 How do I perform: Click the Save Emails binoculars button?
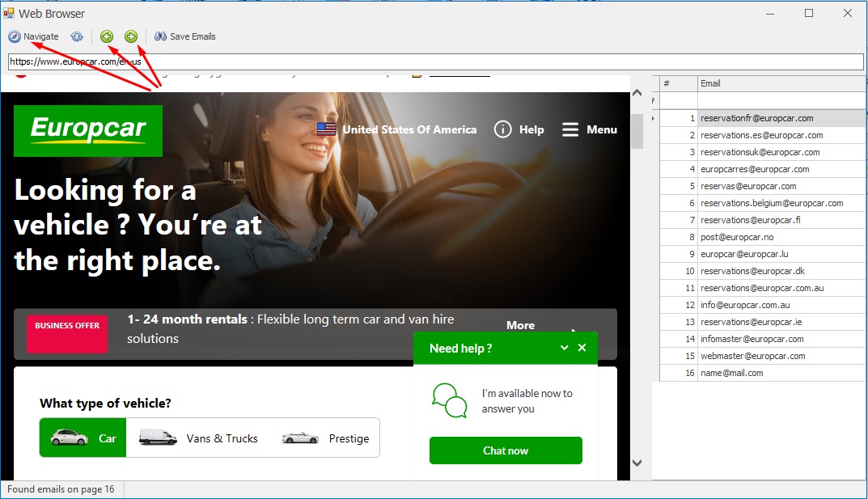185,36
